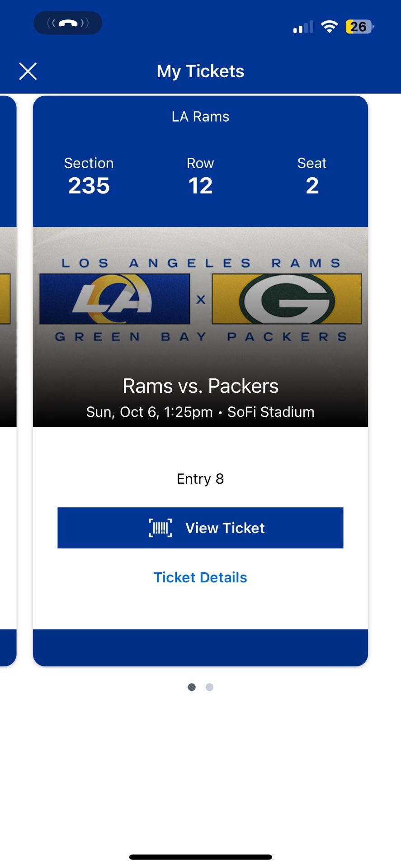
Task: Tap the Rams vs. Packers event title
Action: (x=200, y=386)
